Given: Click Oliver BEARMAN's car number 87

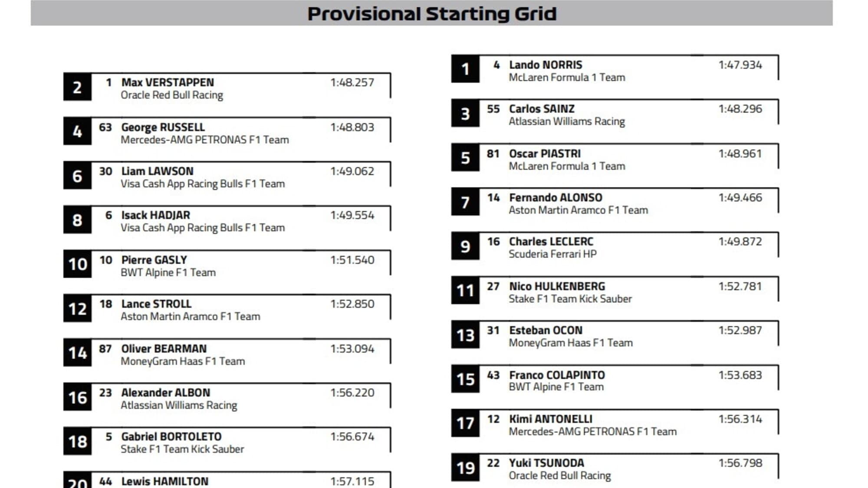Looking at the screenshot, I should [x=105, y=349].
